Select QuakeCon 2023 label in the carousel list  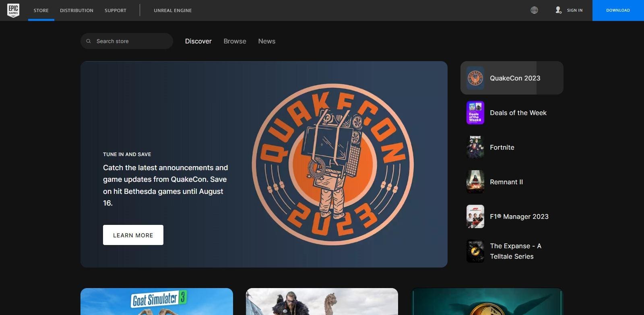tap(515, 78)
